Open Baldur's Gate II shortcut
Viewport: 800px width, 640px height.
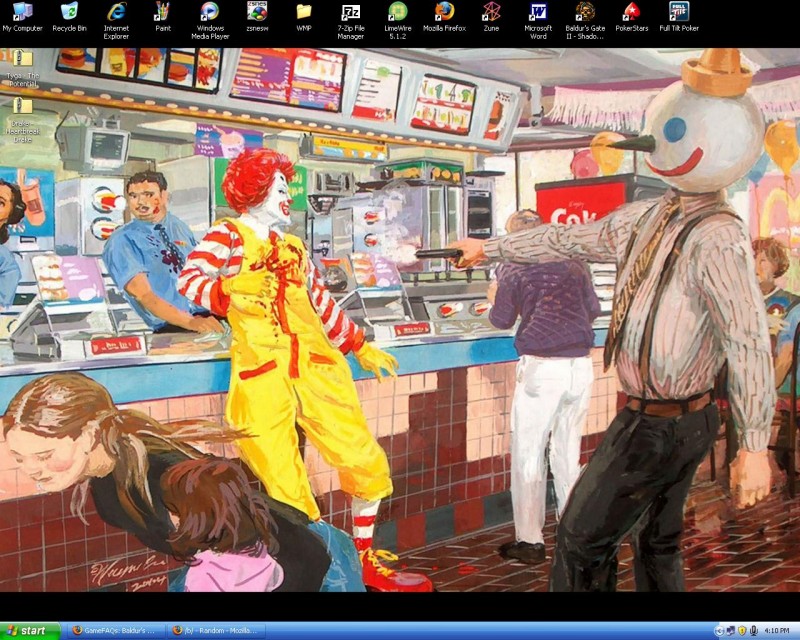[585, 20]
